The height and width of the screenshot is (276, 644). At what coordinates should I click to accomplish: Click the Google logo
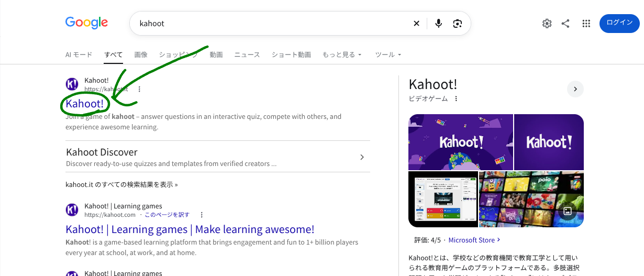click(86, 23)
